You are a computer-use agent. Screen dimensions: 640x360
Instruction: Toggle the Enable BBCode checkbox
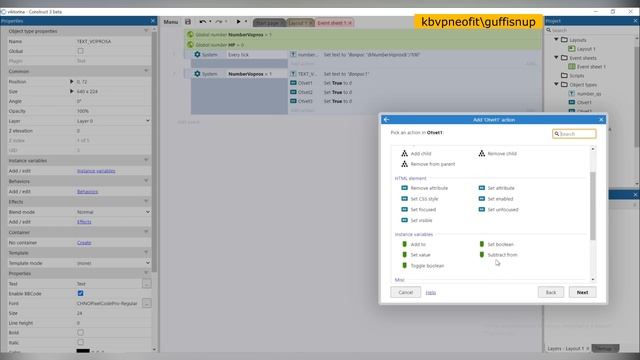click(x=80, y=293)
